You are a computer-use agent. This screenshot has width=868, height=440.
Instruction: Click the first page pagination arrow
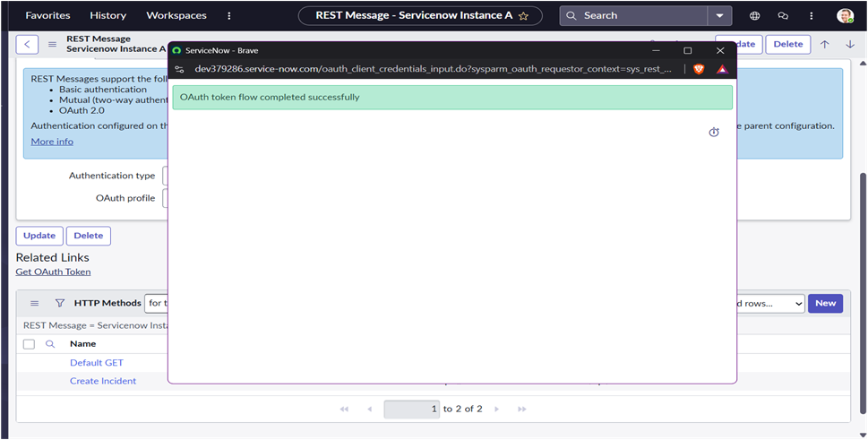click(344, 409)
